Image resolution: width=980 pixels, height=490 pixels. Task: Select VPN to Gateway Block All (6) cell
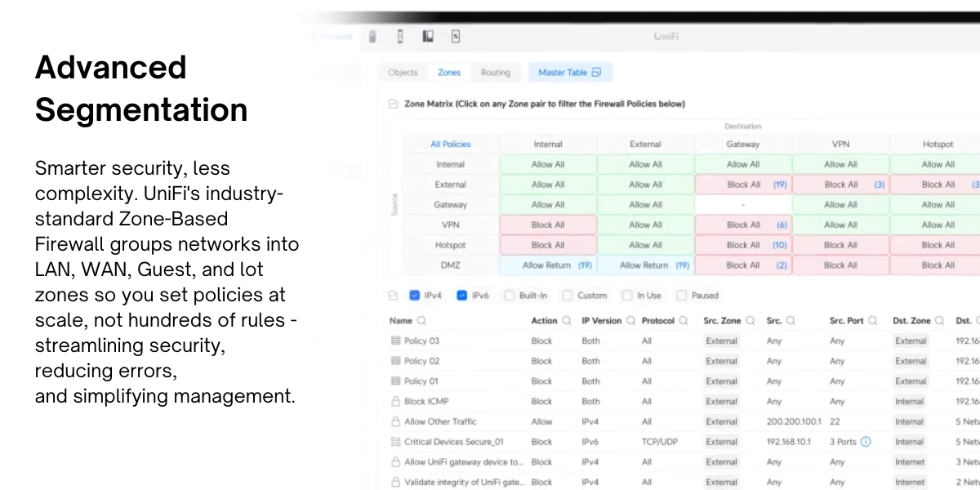pyautogui.click(x=743, y=225)
